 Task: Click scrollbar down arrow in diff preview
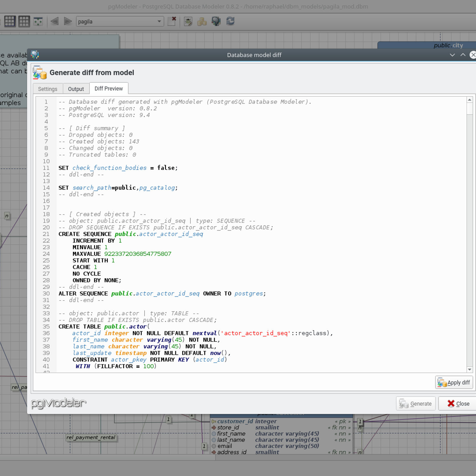470,369
